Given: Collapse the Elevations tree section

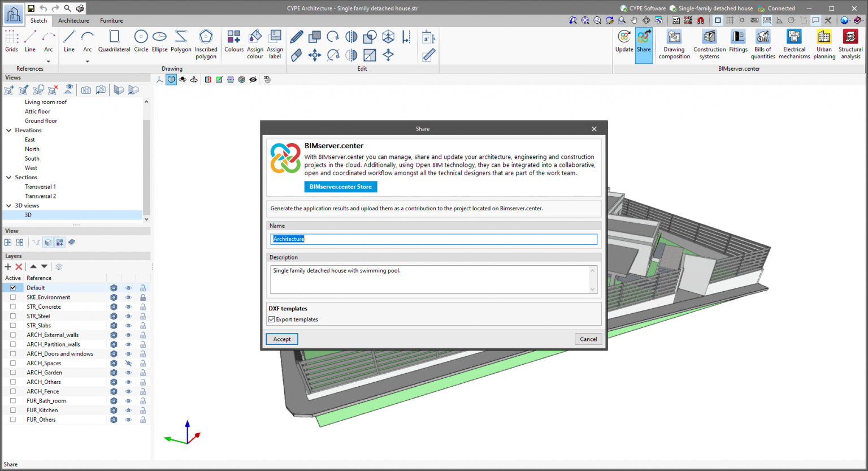Looking at the screenshot, I should [x=8, y=130].
